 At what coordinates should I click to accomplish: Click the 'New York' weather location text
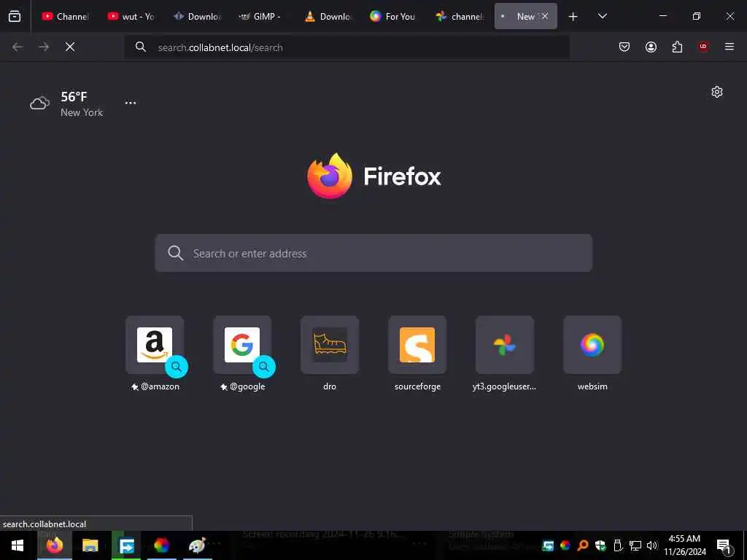[82, 113]
